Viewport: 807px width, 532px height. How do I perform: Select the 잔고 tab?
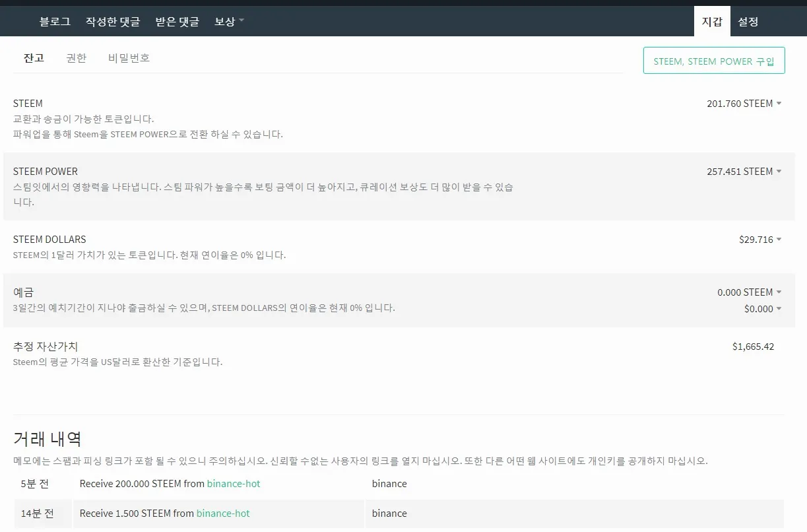34,57
